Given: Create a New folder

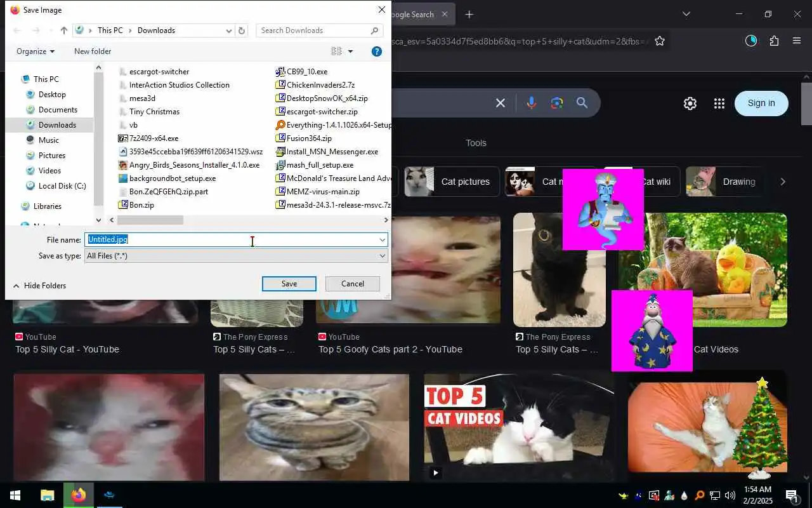Looking at the screenshot, I should click(93, 51).
